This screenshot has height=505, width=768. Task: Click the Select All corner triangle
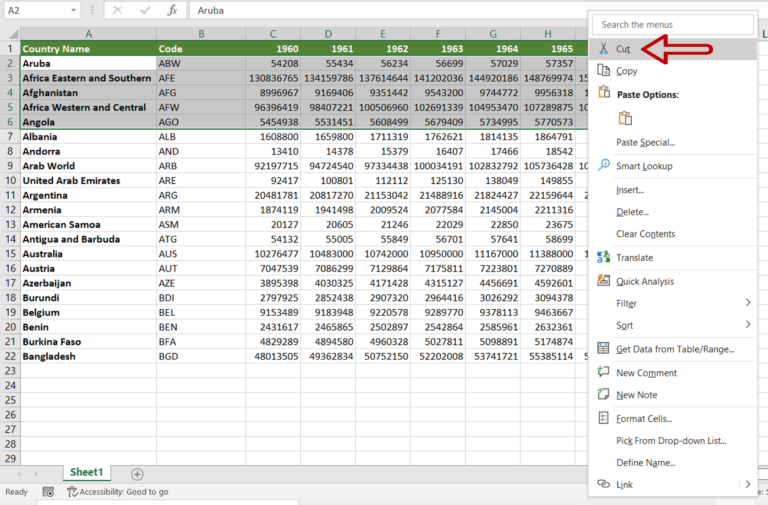(x=13, y=34)
